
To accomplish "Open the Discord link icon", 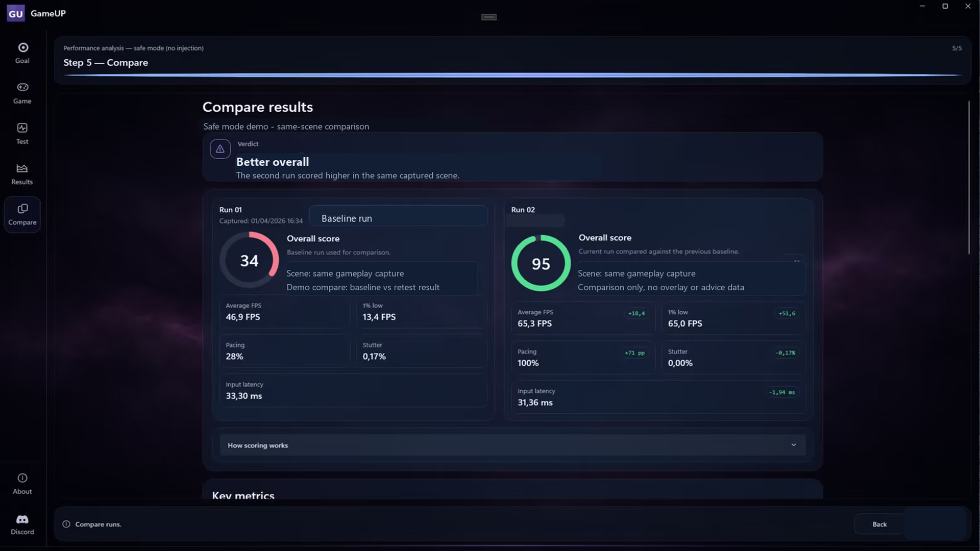I will 22,519.
